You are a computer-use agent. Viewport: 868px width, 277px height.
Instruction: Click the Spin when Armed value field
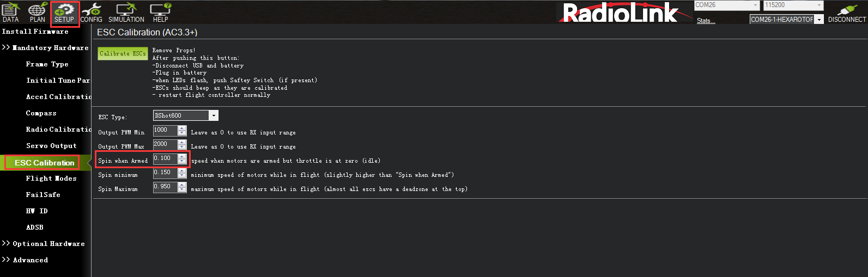coord(165,158)
